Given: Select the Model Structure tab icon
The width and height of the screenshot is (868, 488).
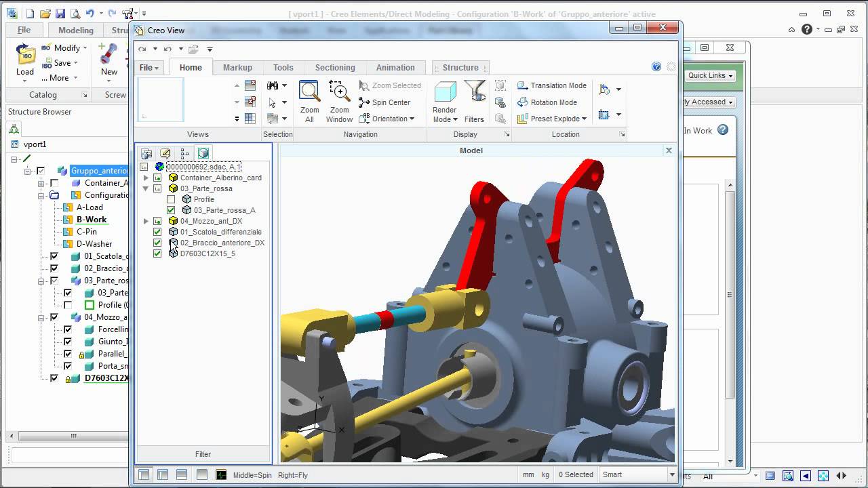Looking at the screenshot, I should tap(204, 153).
